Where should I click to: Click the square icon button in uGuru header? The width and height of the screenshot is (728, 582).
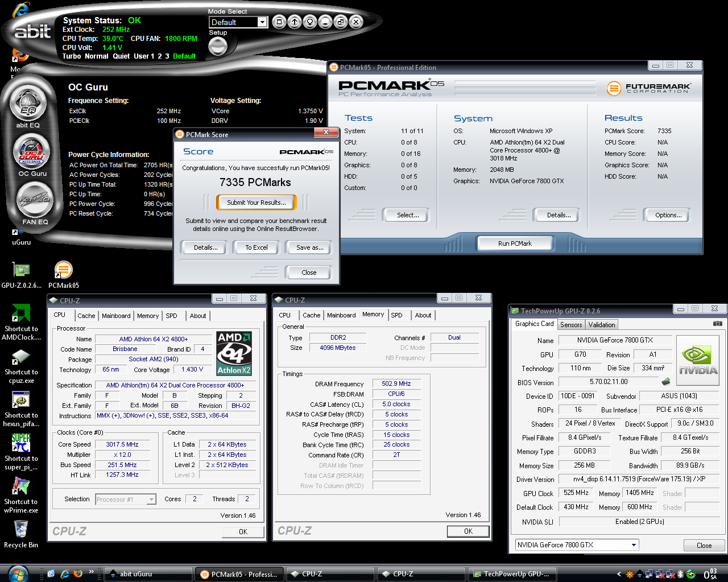tap(279, 22)
